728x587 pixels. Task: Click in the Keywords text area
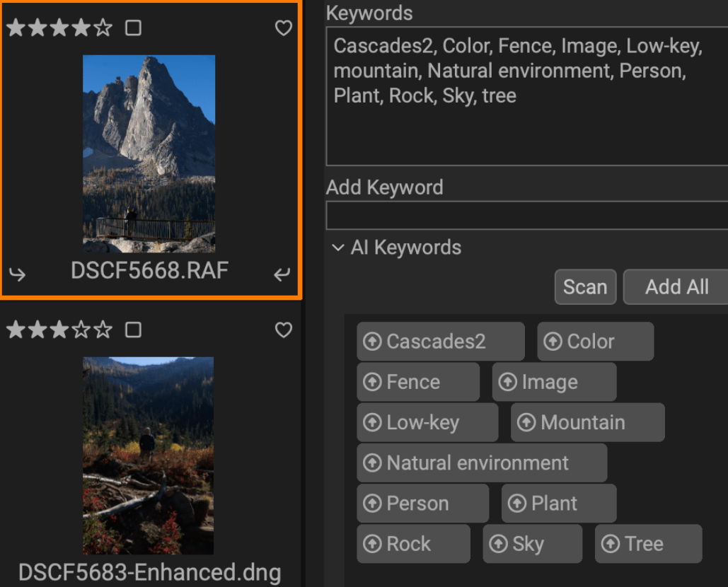point(527,96)
